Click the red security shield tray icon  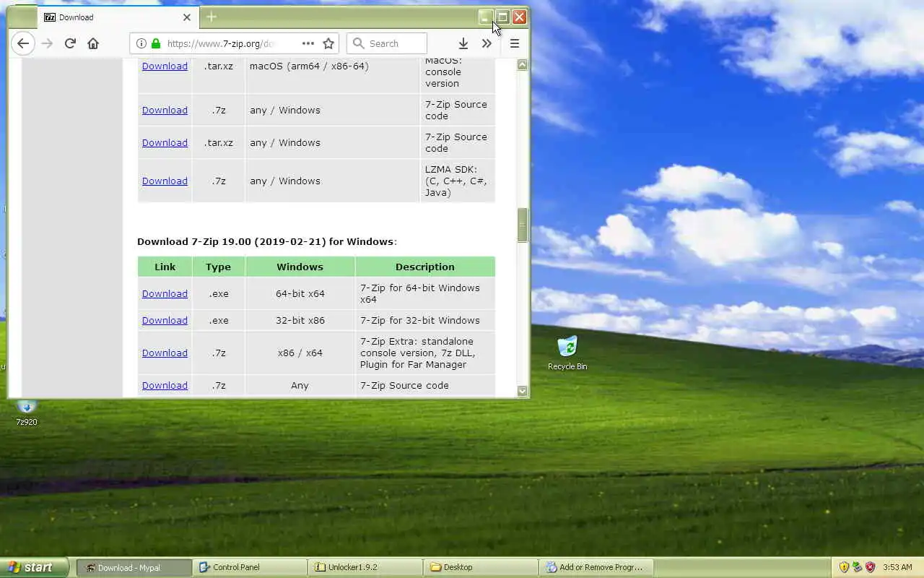870,567
